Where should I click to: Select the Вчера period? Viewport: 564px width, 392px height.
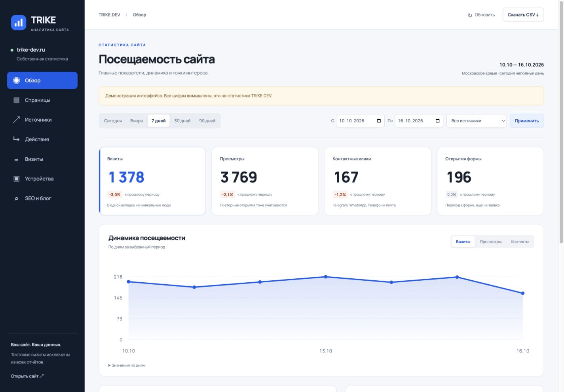pos(137,121)
